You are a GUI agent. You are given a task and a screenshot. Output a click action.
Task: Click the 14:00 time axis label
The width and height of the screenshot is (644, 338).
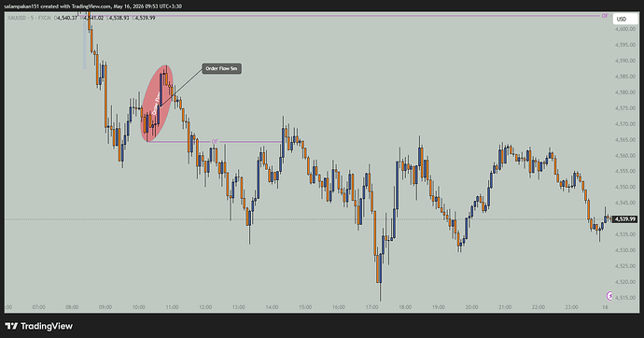(272, 307)
